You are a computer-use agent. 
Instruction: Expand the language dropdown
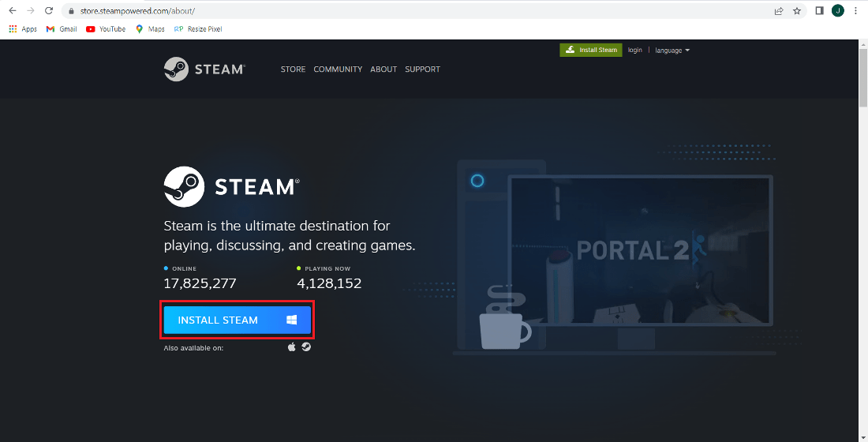pyautogui.click(x=672, y=51)
